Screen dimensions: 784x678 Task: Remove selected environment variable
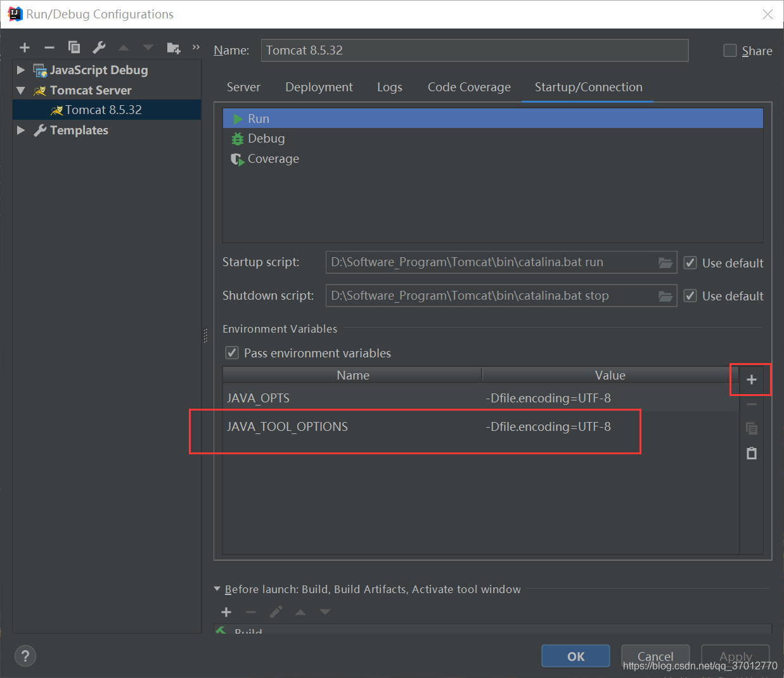[x=752, y=404]
